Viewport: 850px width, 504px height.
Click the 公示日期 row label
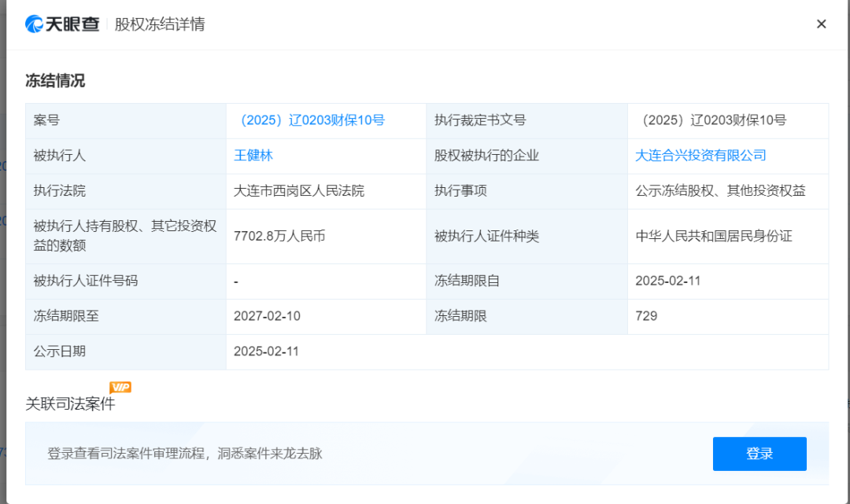(60, 351)
